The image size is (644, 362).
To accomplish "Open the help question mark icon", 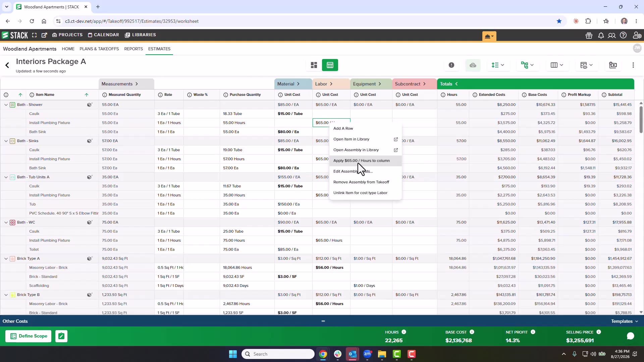I will [x=623, y=35].
